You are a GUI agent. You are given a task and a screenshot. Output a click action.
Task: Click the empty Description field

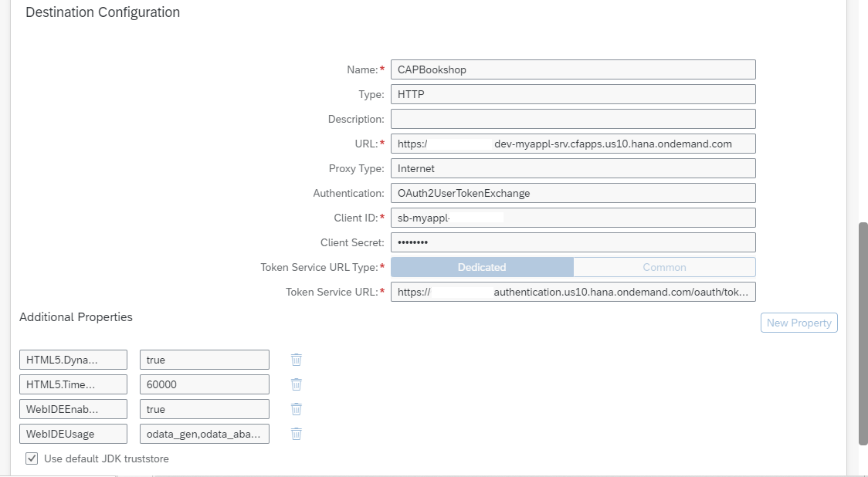tap(573, 119)
